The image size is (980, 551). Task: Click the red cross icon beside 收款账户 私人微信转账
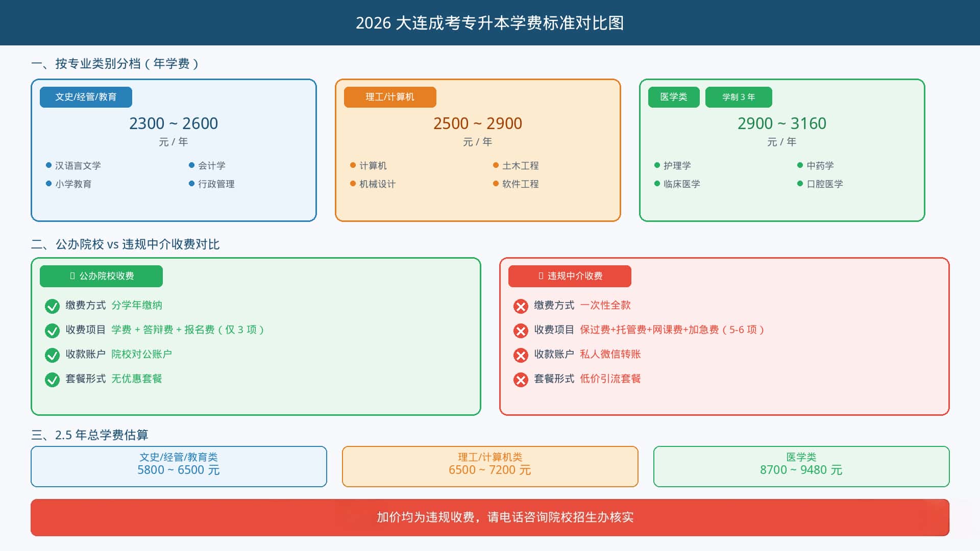click(x=521, y=355)
